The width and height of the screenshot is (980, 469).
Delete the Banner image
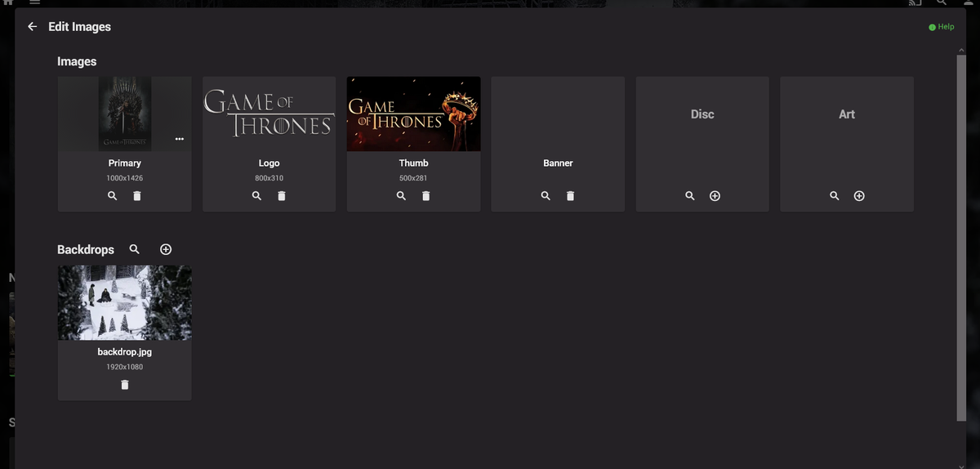pos(571,196)
